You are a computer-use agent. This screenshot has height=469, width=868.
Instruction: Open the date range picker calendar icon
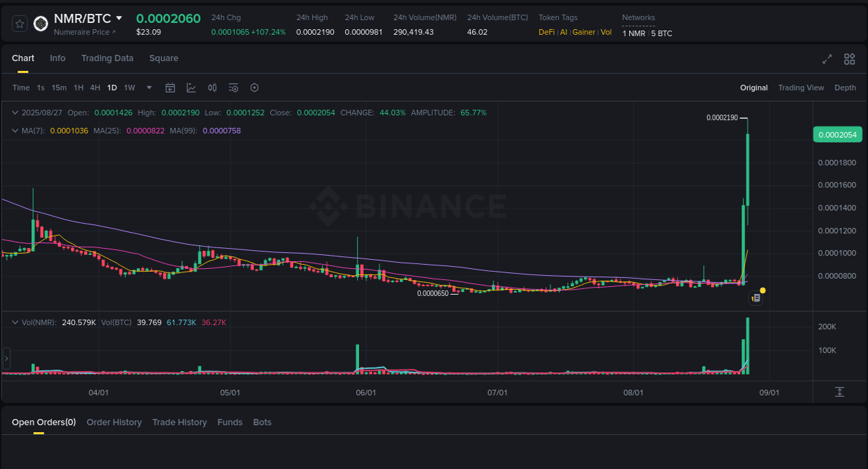(170, 88)
